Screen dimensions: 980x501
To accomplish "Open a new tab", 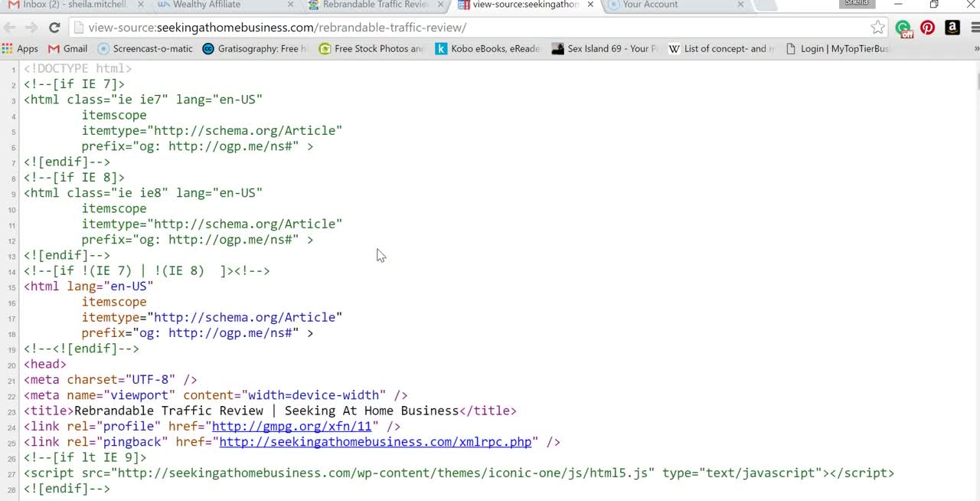I will [x=766, y=5].
